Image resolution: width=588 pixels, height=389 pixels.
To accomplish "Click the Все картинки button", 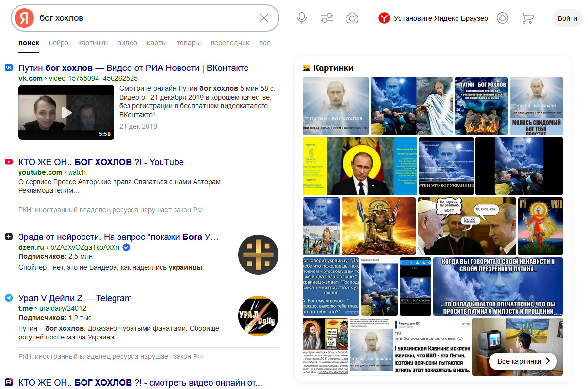I will 523,361.
